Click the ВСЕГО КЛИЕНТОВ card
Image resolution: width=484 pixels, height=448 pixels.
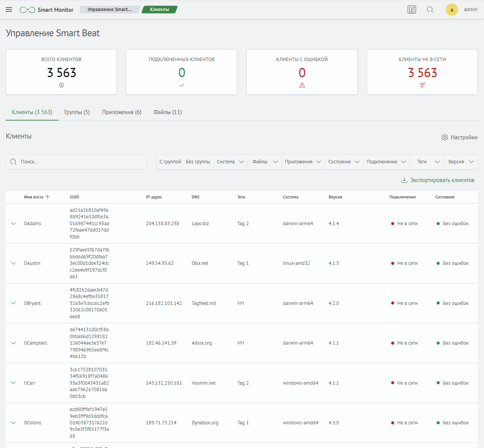pyautogui.click(x=62, y=72)
